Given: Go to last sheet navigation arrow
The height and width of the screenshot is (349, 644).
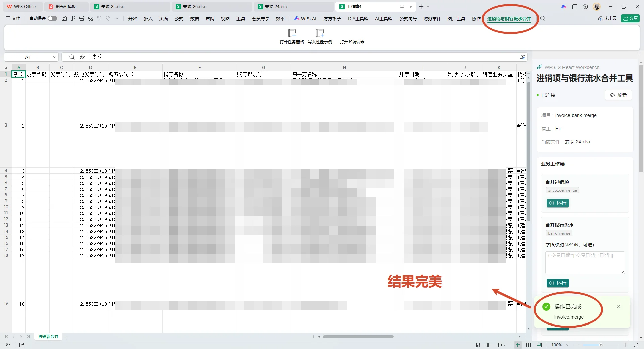Looking at the screenshot, I should [x=28, y=337].
